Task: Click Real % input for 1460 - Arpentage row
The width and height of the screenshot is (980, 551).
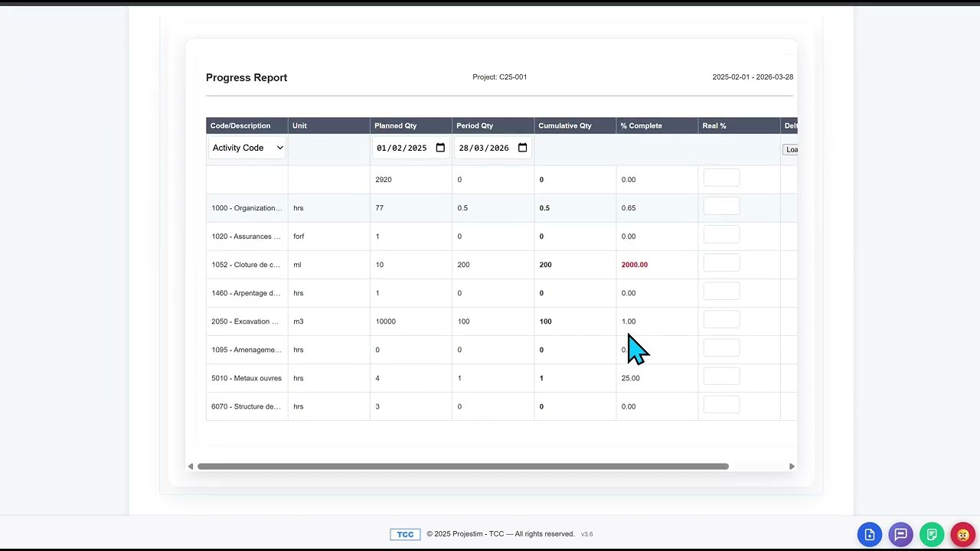Action: pos(721,291)
